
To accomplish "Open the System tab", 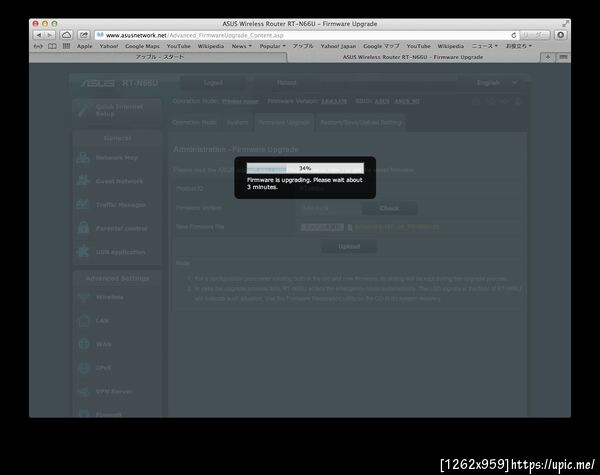I will (x=237, y=122).
